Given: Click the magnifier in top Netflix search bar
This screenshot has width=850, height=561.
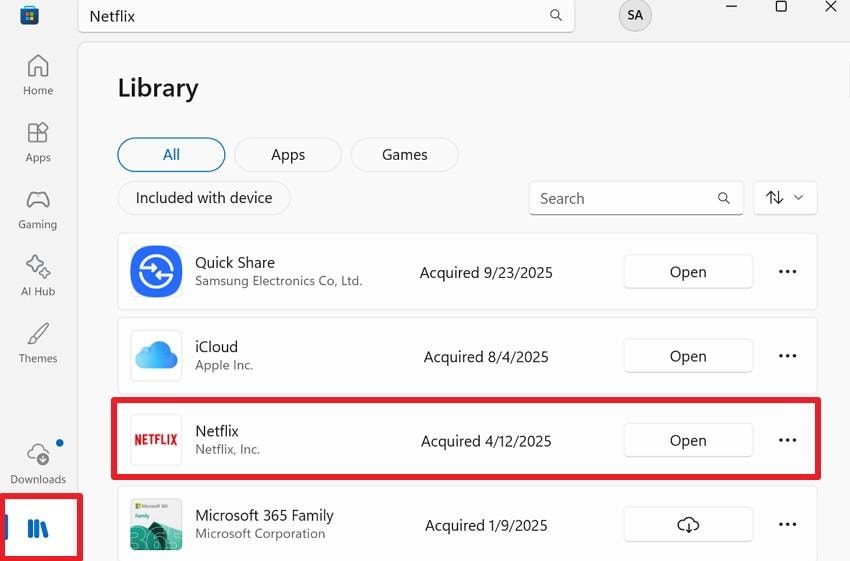Looking at the screenshot, I should point(556,15).
